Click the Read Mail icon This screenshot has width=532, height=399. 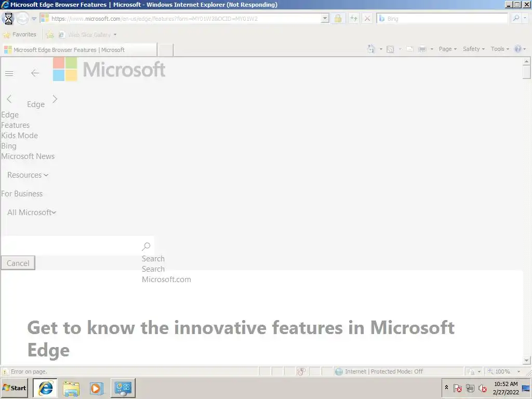[x=410, y=49]
